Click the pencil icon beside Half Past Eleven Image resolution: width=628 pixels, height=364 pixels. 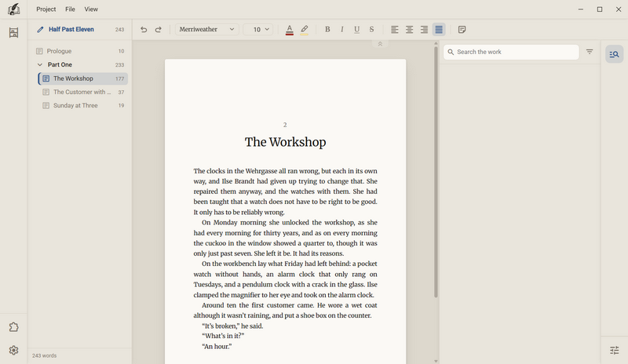pyautogui.click(x=40, y=29)
